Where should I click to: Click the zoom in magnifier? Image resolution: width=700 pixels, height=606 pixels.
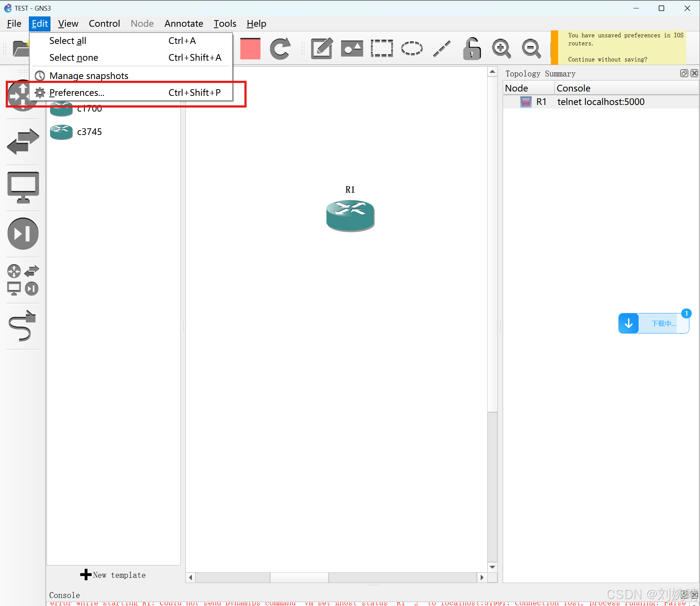pyautogui.click(x=501, y=48)
